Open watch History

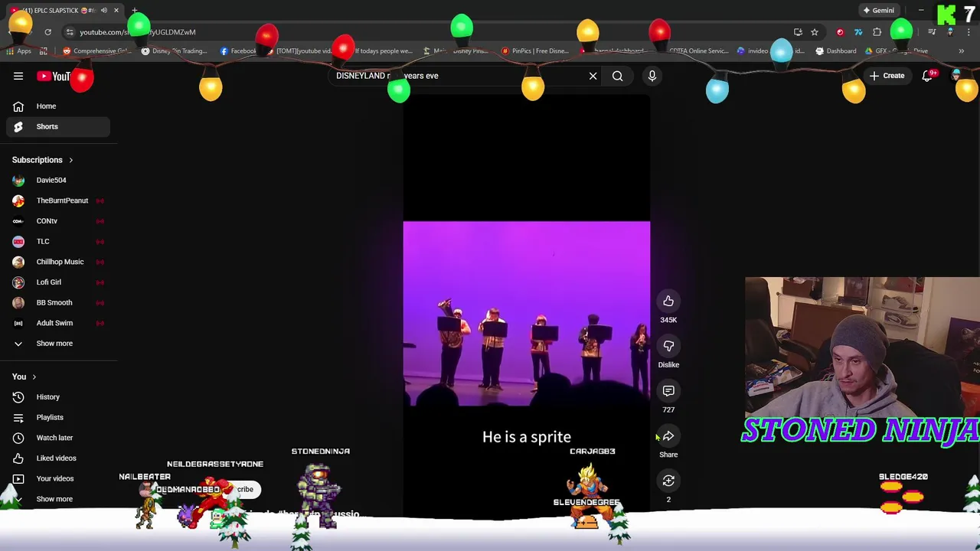[57, 397]
